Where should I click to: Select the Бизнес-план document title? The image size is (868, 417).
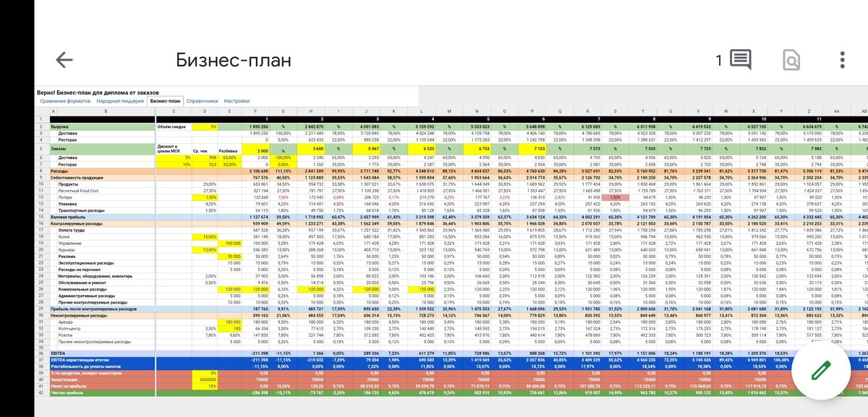click(234, 60)
